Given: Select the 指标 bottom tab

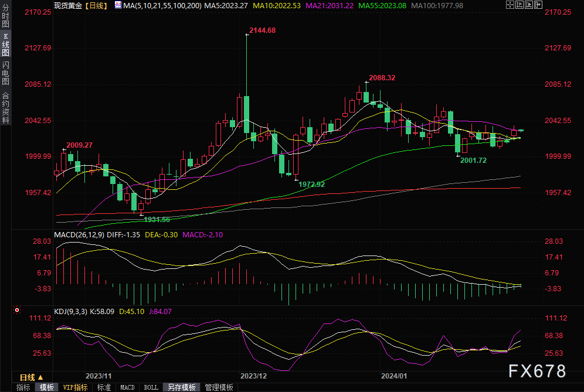Looking at the screenshot, I should (x=23, y=387).
